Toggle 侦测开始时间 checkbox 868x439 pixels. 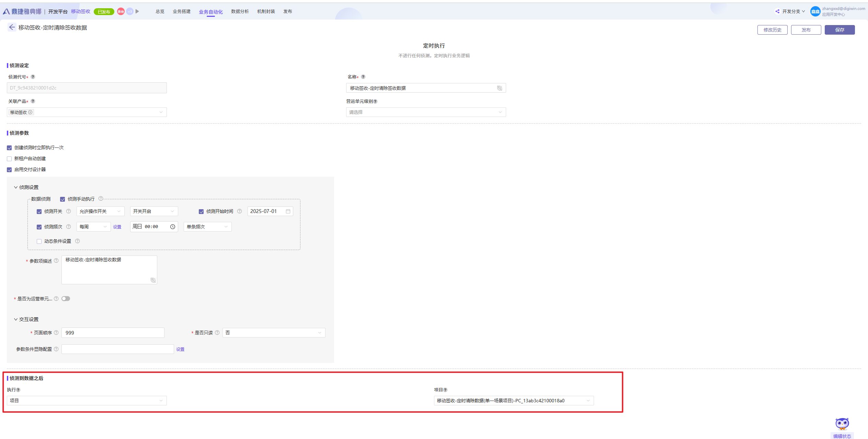tap(201, 212)
